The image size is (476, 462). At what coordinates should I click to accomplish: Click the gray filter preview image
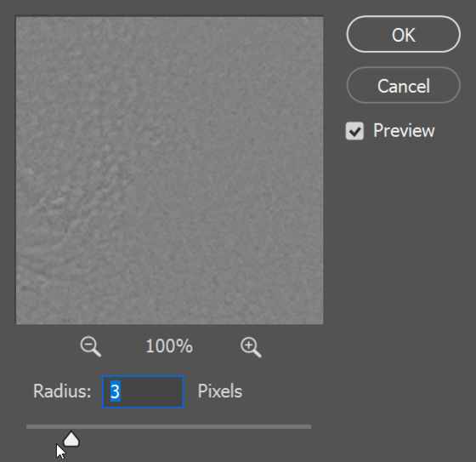[169, 170]
